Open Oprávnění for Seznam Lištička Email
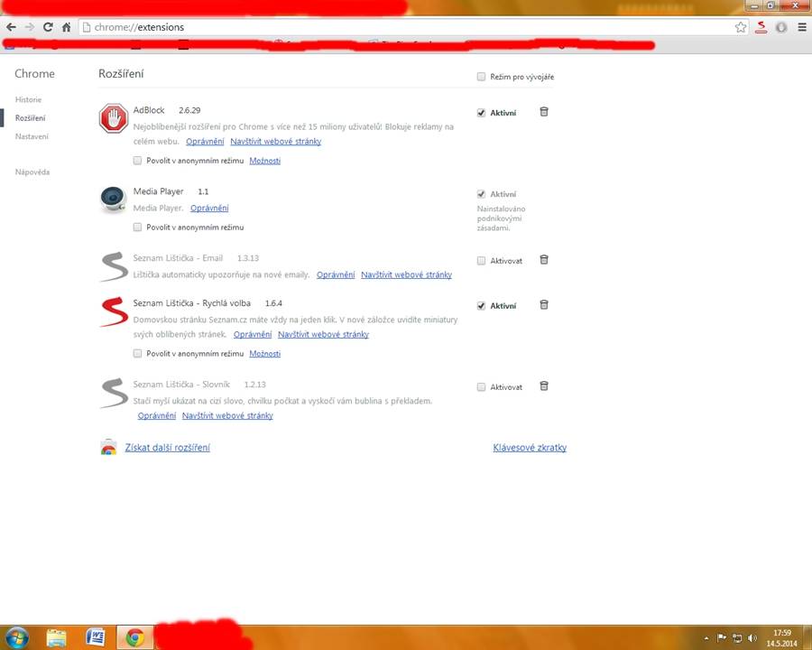The width and height of the screenshot is (812, 650). (x=336, y=274)
